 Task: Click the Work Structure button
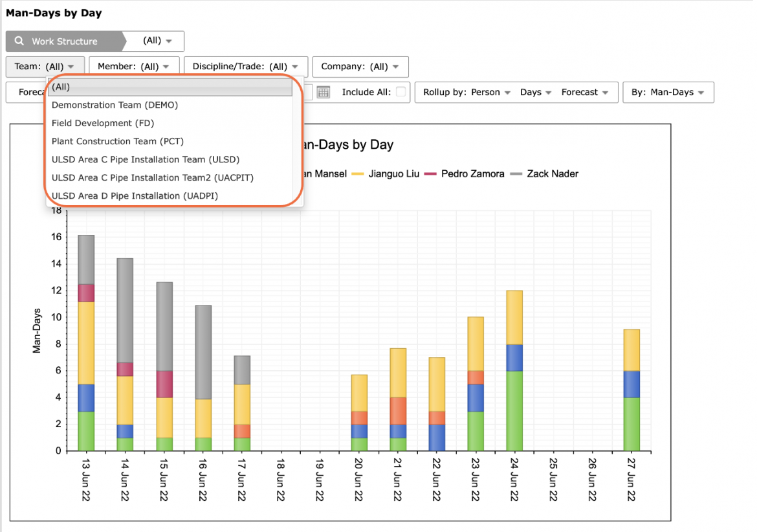click(65, 41)
